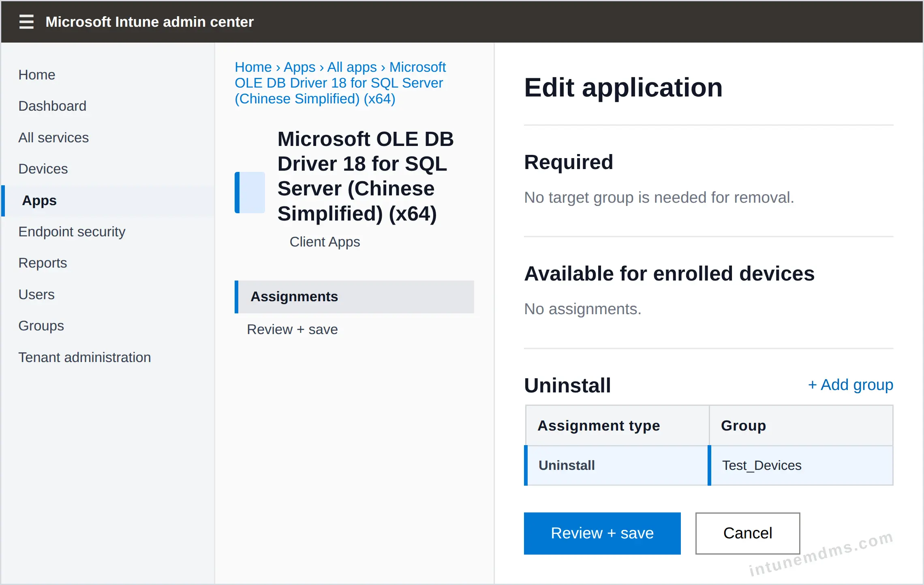Open All services in sidebar
Viewport: 924px width, 585px height.
click(x=53, y=137)
